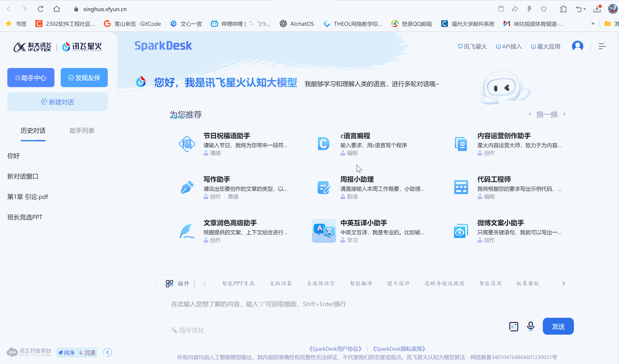Open the 班长竞选PPT conversation
This screenshot has height=364, width=619.
25,217
